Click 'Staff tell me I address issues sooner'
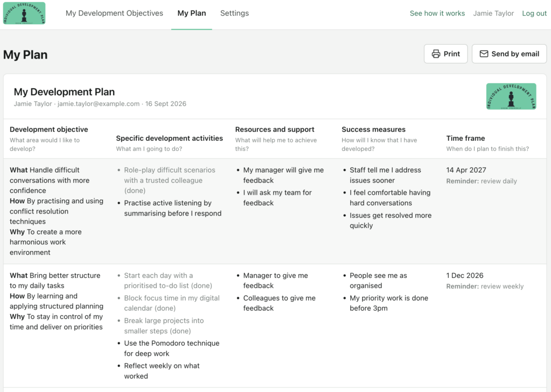 point(385,175)
